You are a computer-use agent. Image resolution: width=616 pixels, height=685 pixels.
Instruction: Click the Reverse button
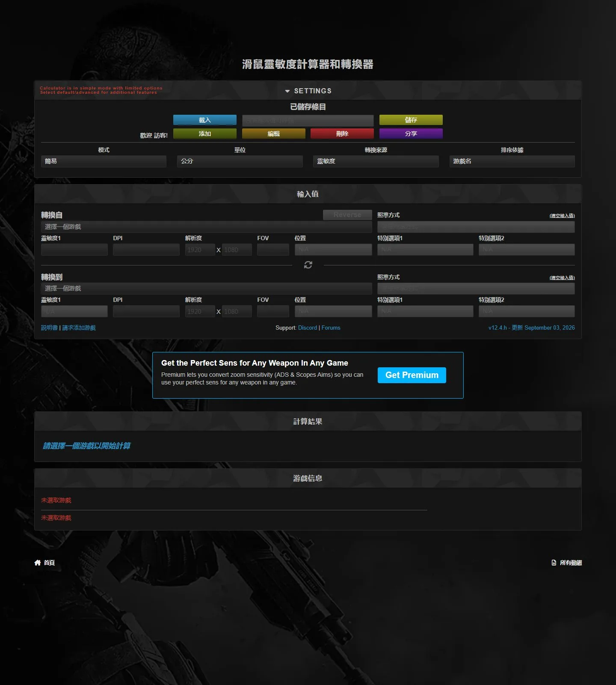(x=347, y=215)
